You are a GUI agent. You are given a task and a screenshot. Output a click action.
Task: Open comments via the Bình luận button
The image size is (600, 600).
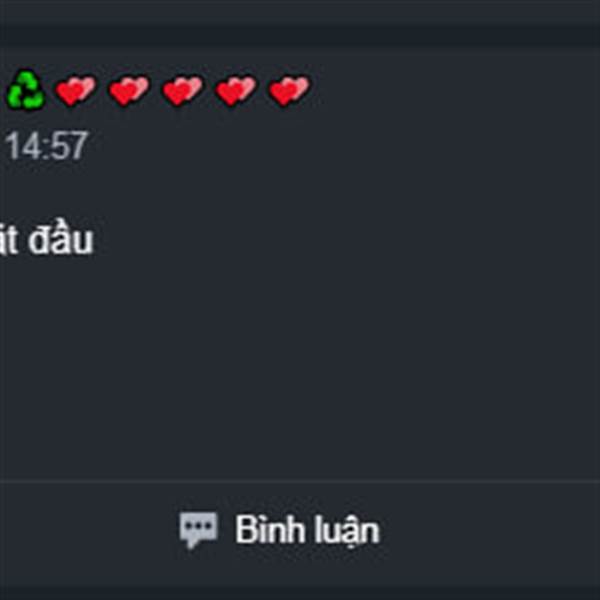pyautogui.click(x=279, y=530)
